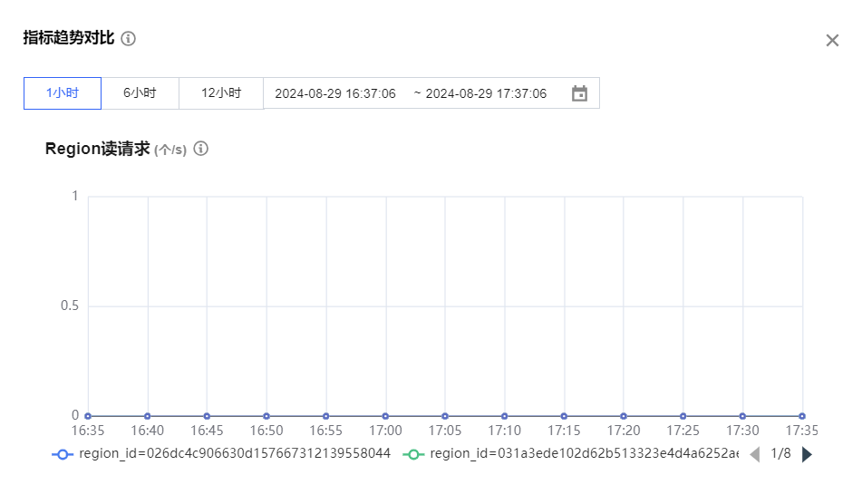Click the chart data point at 17:35
The image size is (862, 504).
coord(802,416)
